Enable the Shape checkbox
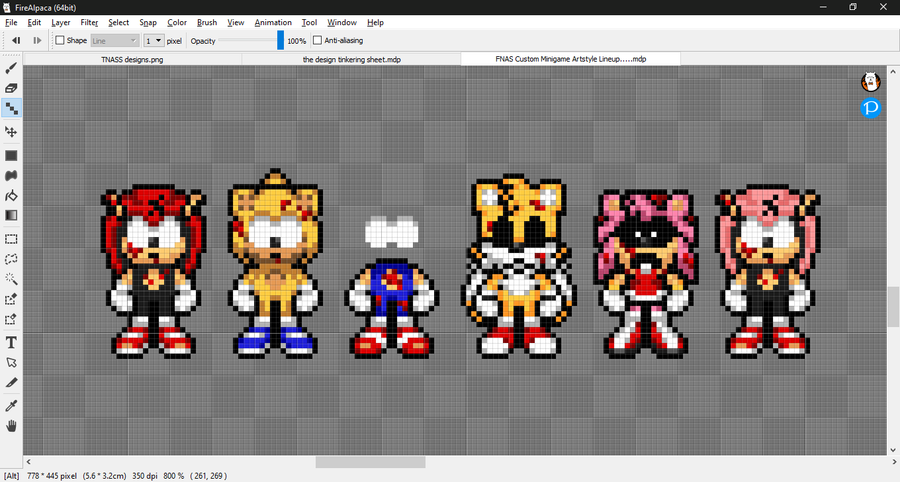Image resolution: width=900 pixels, height=482 pixels. (60, 40)
